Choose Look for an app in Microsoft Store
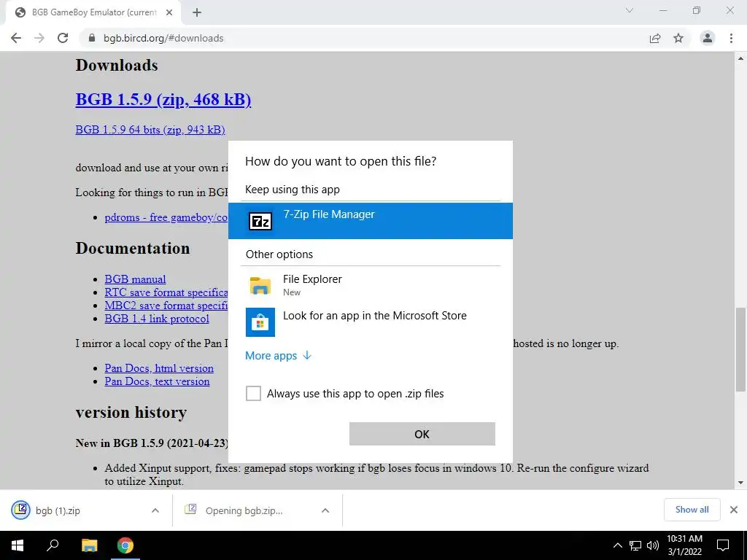 click(371, 322)
